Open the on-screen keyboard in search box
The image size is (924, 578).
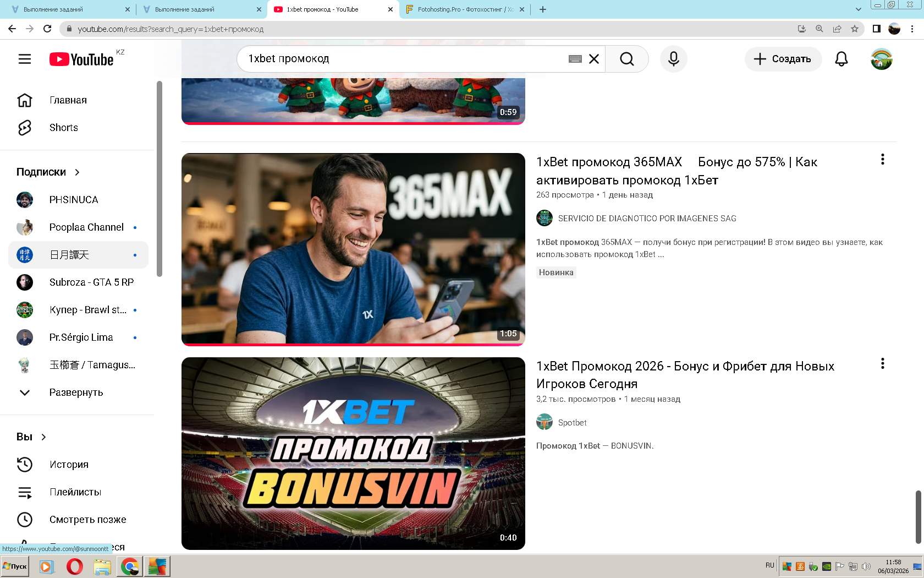pos(575,59)
